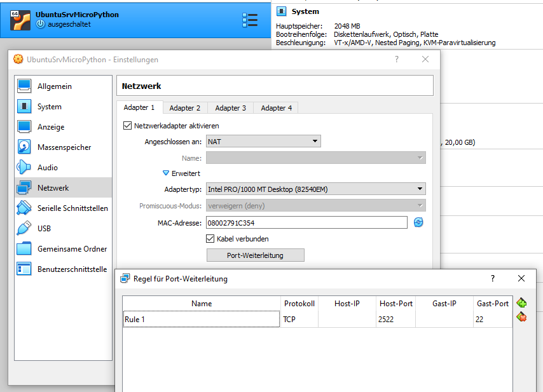The width and height of the screenshot is (543, 392).
Task: Click the Benutzerschnittstelle window icon
Action: tap(24, 269)
